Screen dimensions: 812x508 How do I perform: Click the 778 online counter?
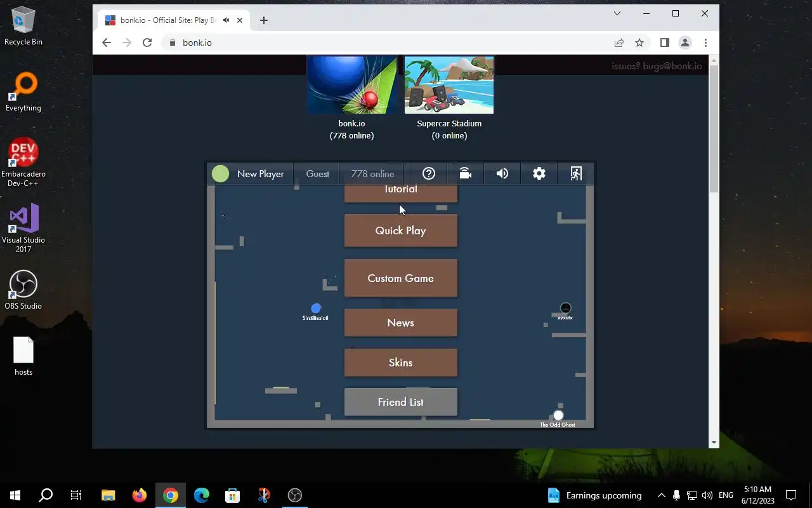click(372, 173)
